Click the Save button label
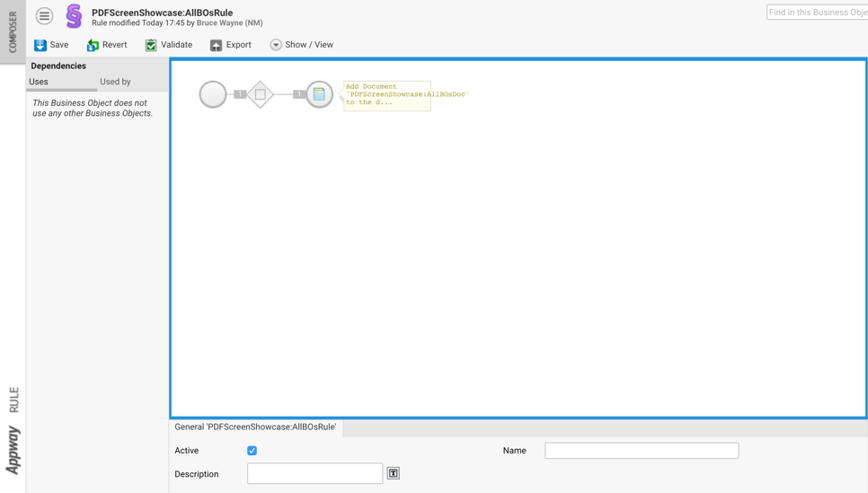868x493 pixels. point(59,45)
